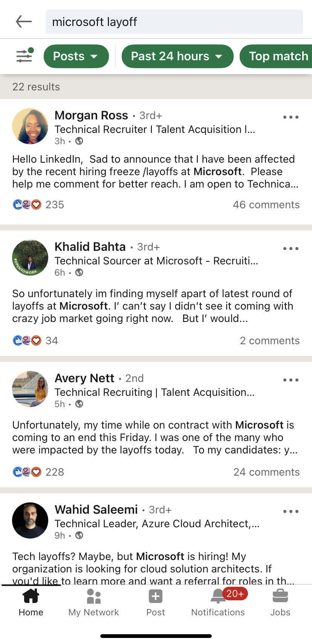The image size is (312, 644).
Task: Open options menu on Khalid Bahta's post
Action: click(x=291, y=249)
